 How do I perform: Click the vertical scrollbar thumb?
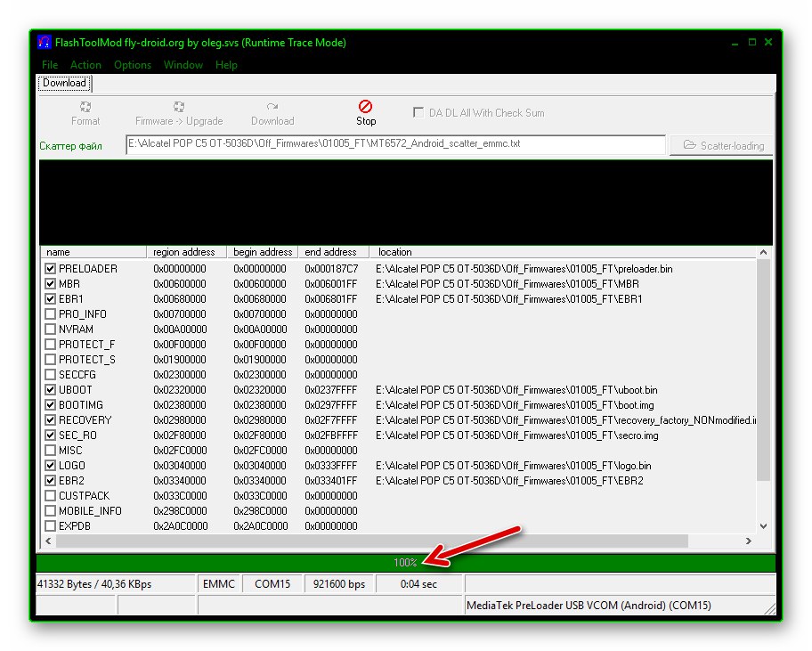pos(763,370)
